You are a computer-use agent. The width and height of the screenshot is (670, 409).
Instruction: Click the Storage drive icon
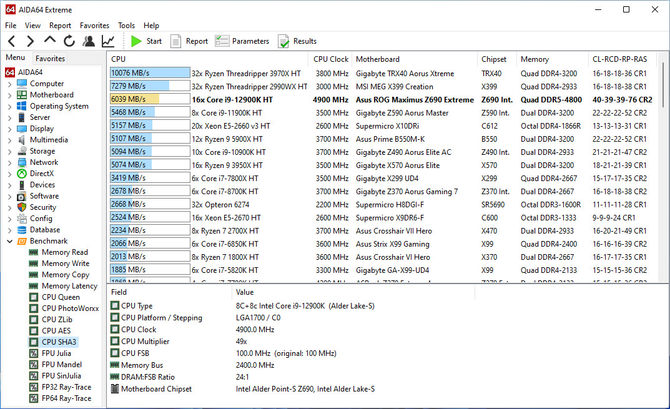22,151
